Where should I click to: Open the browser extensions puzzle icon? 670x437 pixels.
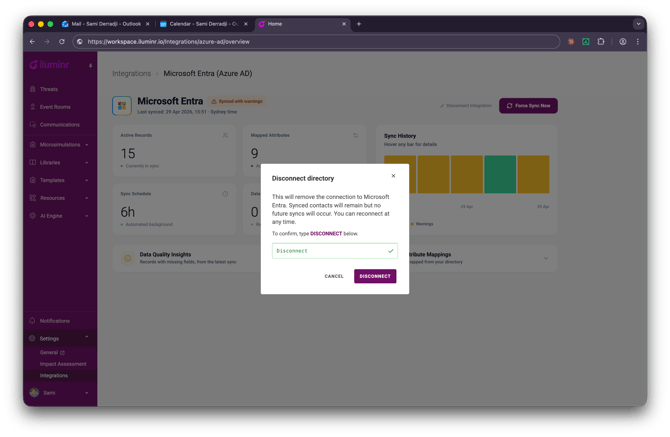pyautogui.click(x=601, y=42)
